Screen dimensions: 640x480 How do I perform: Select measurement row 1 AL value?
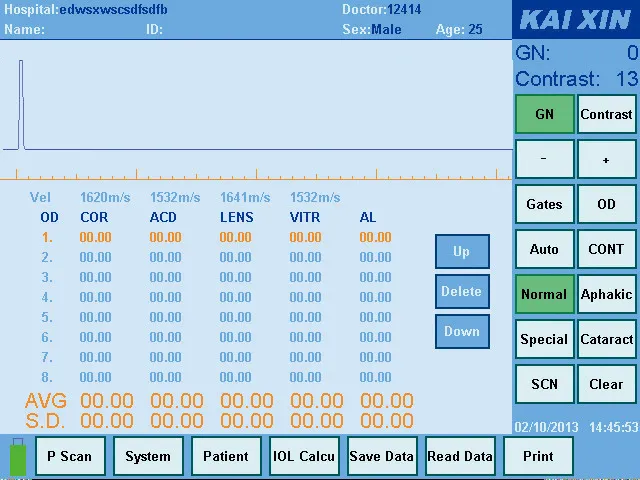tap(375, 237)
